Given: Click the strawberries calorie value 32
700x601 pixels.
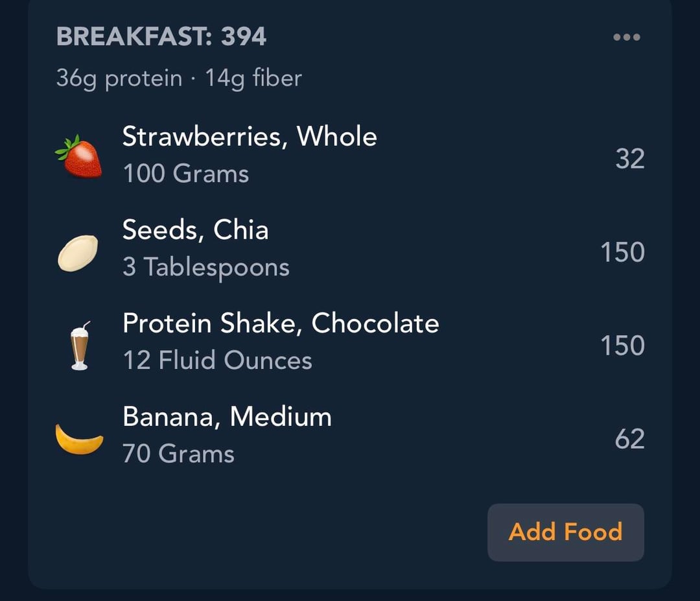Looking at the screenshot, I should coord(629,158).
